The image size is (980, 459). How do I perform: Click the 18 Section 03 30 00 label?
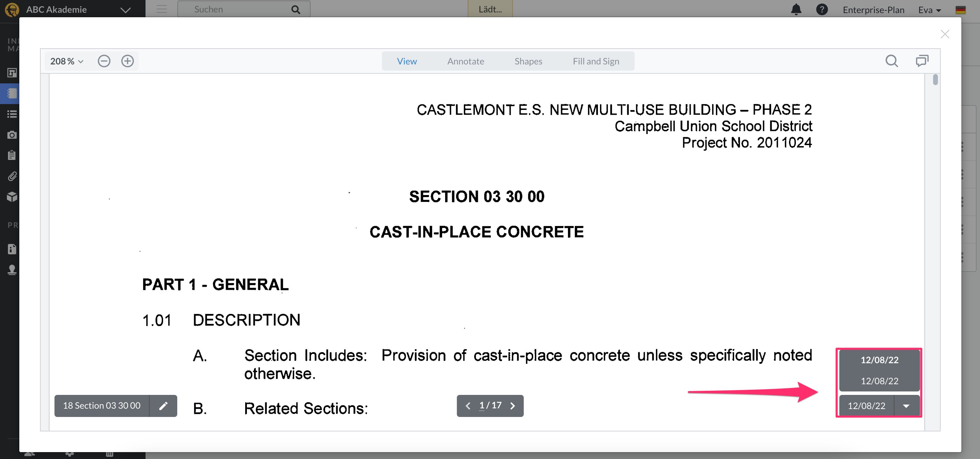tap(102, 406)
